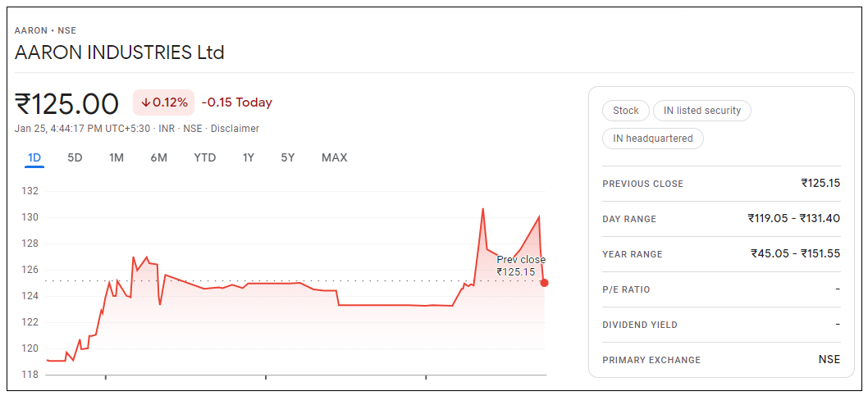
Task: Open the Disclaimer link
Action: pyautogui.click(x=235, y=129)
